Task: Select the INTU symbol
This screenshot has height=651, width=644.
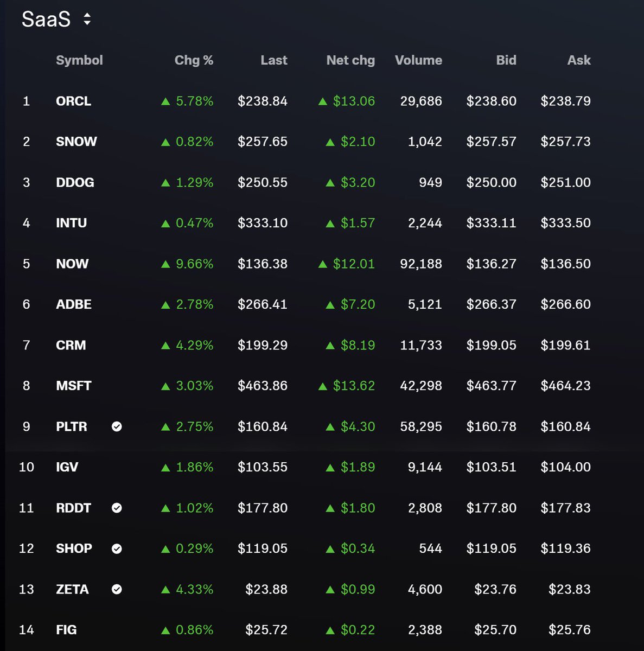Action: click(x=71, y=223)
